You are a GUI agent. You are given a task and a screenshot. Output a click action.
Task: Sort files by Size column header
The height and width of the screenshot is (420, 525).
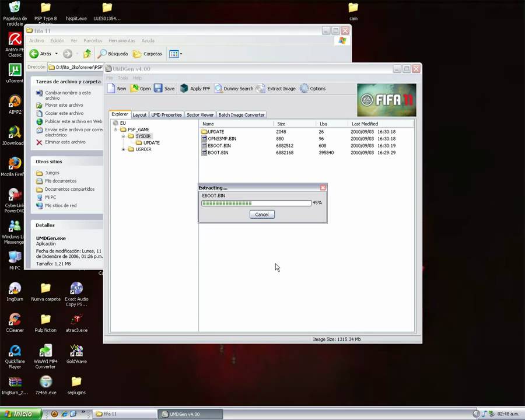click(x=295, y=124)
